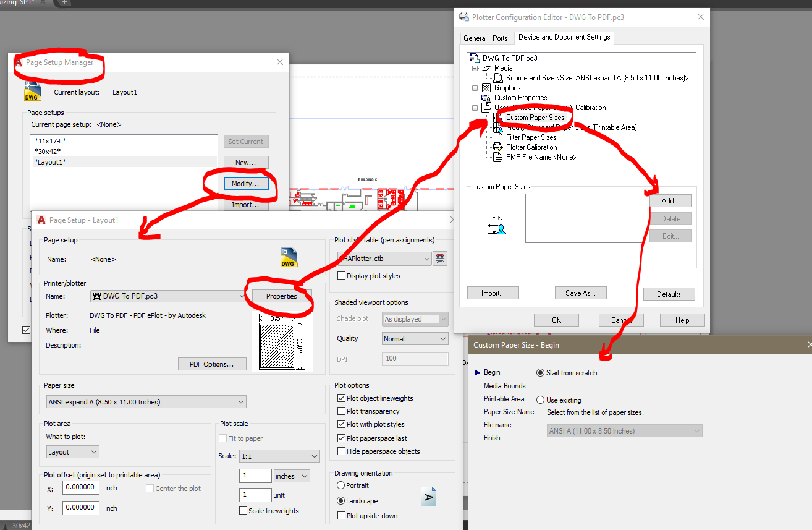
Task: Select Portrait drawing orientation
Action: pyautogui.click(x=341, y=485)
